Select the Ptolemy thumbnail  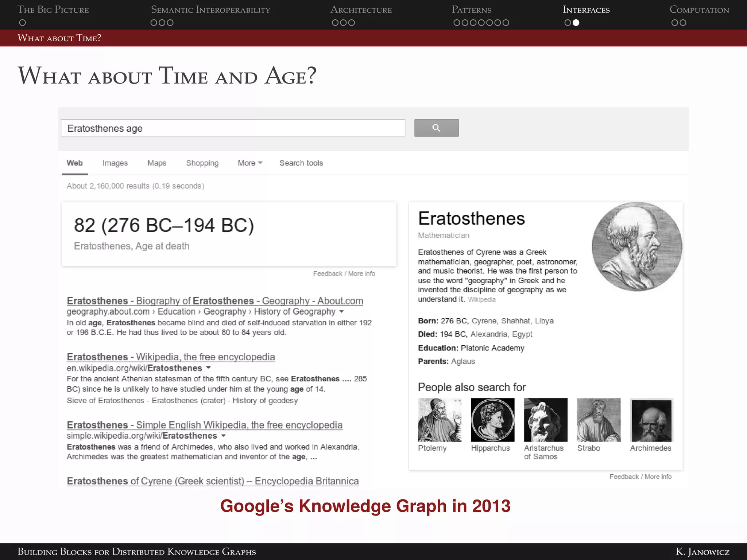pyautogui.click(x=440, y=420)
